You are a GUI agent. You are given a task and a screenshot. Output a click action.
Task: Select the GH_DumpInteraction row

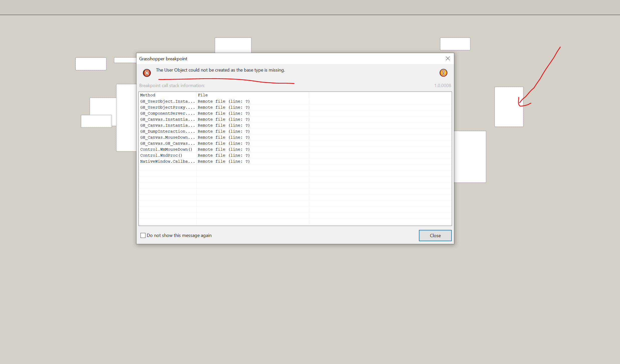point(295,131)
